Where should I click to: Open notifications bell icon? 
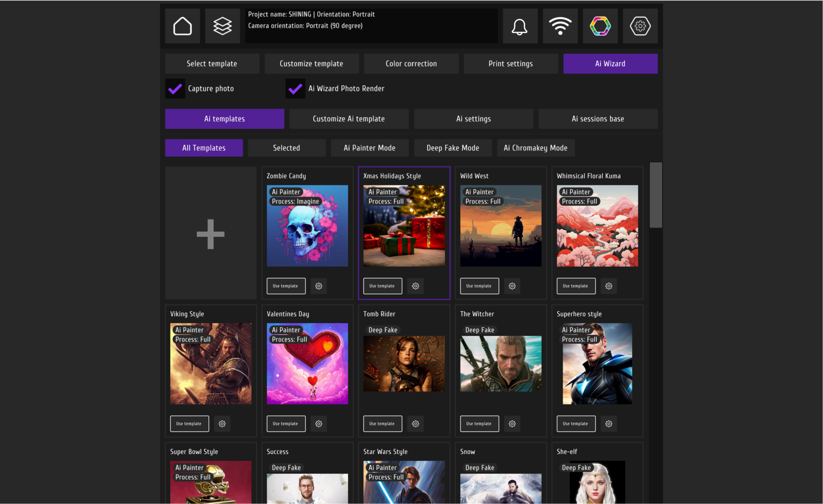[x=520, y=26]
